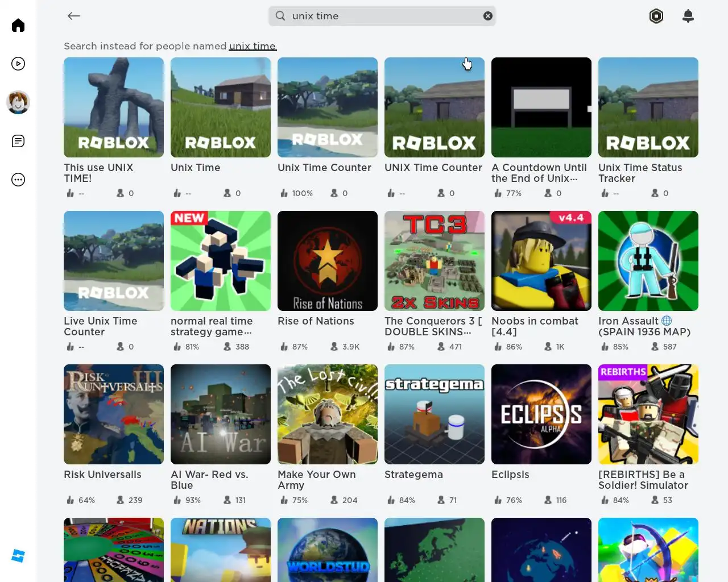Click the 'Eclipsis' title text
728x582 pixels.
pos(510,475)
